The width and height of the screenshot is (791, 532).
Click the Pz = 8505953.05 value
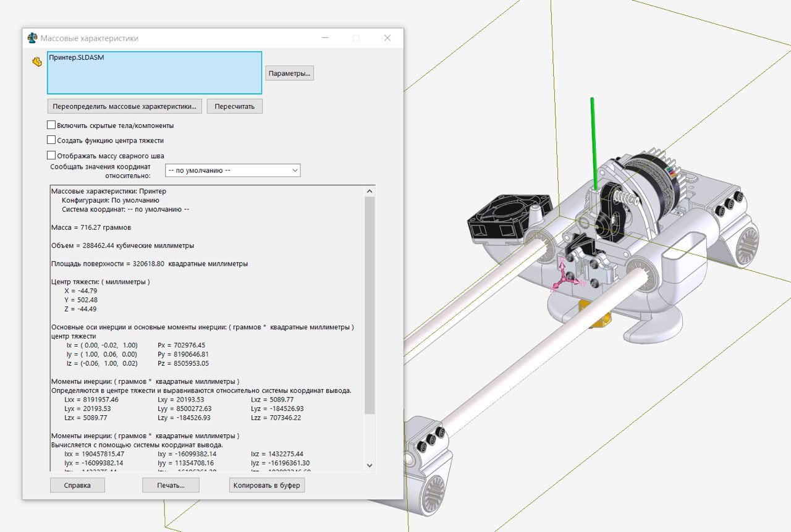coord(184,363)
